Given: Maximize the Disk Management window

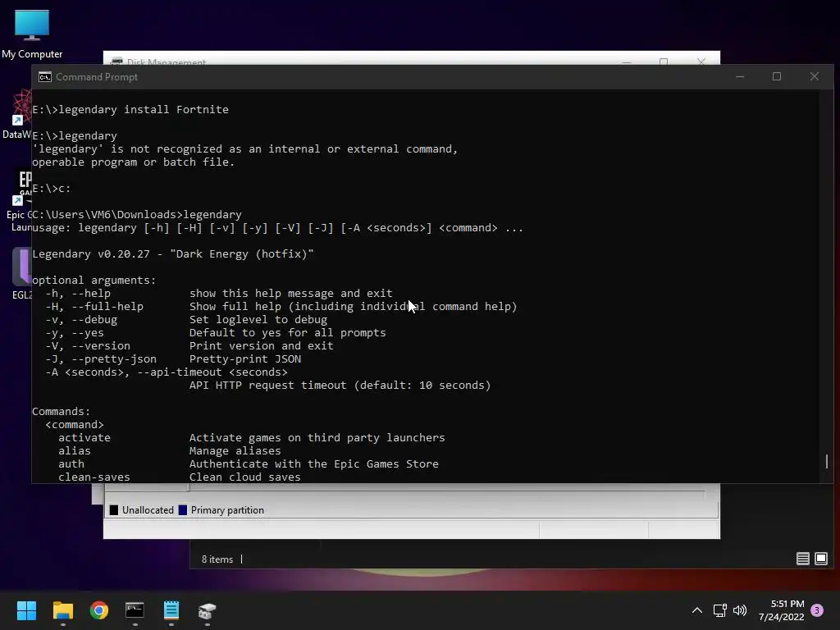Looking at the screenshot, I should click(664, 61).
